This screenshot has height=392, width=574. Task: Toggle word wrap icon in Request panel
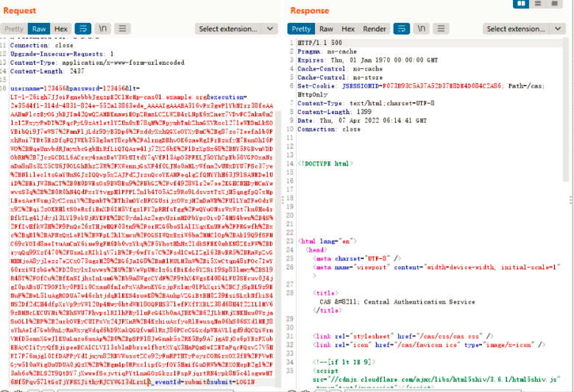82,29
